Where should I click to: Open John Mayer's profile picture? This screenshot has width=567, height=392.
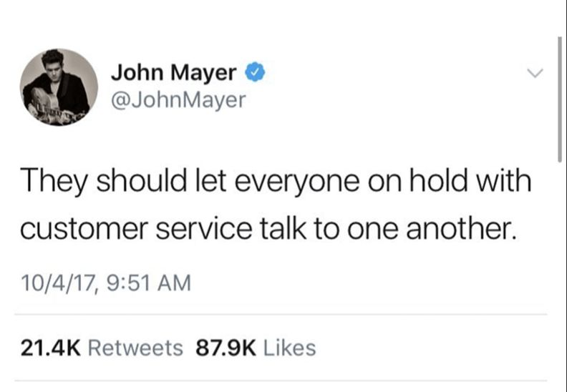pos(59,87)
